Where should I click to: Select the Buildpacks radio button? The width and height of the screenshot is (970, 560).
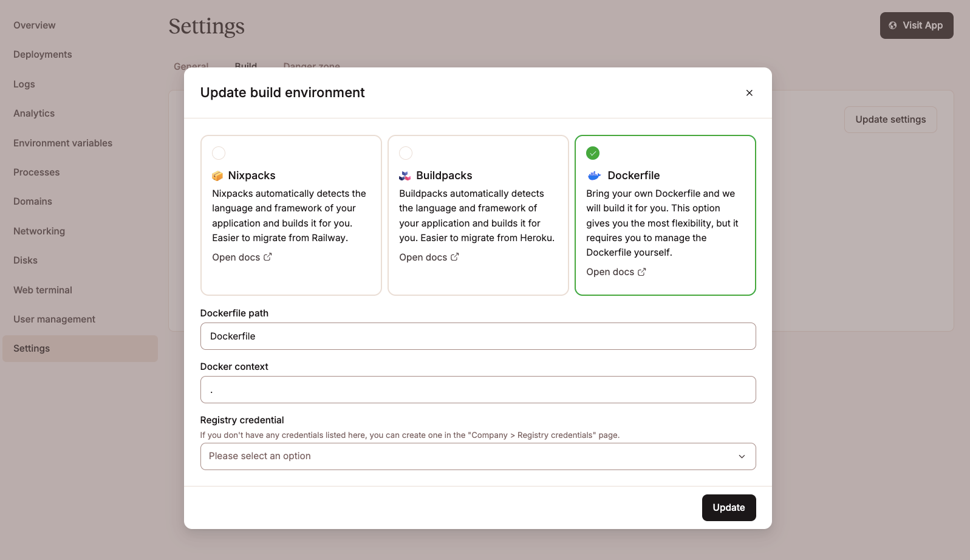(406, 153)
